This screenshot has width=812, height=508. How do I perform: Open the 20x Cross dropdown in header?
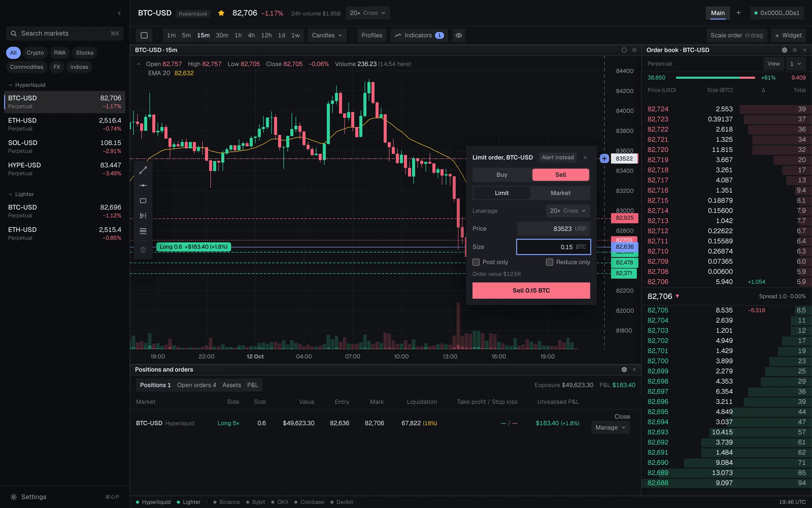click(367, 13)
